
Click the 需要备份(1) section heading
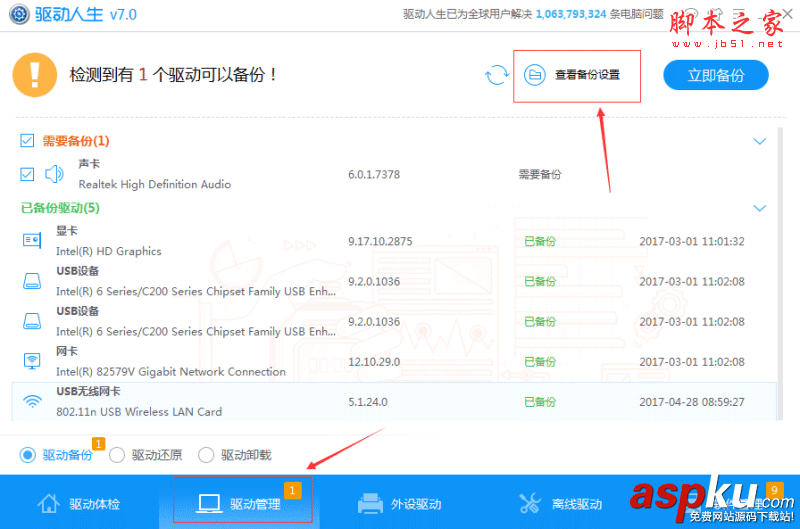tap(76, 141)
